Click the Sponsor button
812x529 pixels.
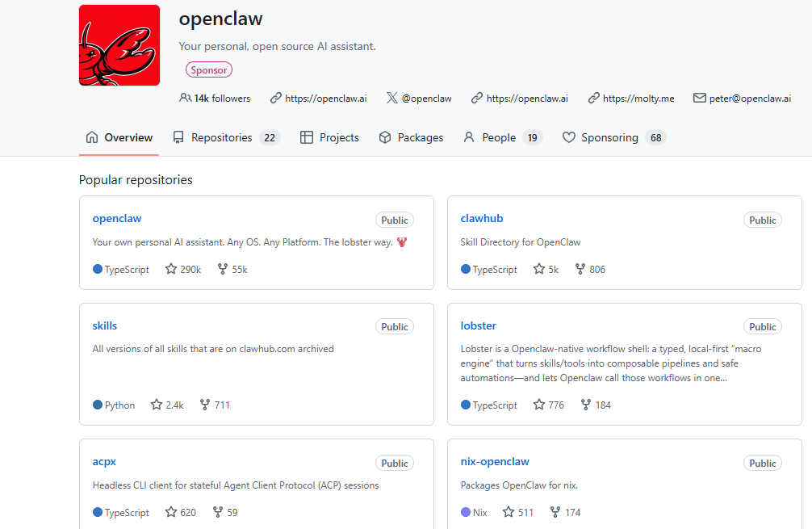pos(208,69)
